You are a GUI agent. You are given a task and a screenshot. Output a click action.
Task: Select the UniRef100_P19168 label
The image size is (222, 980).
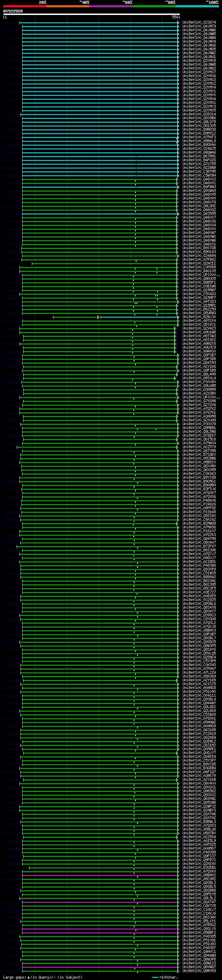tap(199, 512)
